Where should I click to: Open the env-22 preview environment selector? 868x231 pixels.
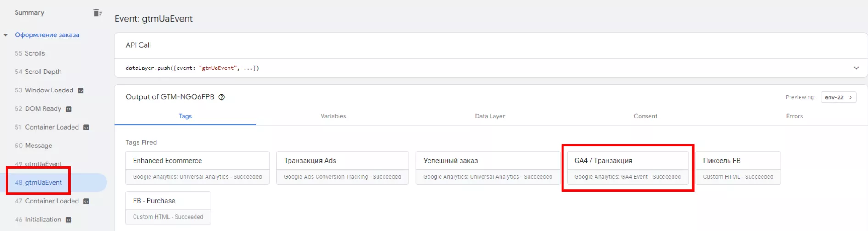click(x=838, y=97)
